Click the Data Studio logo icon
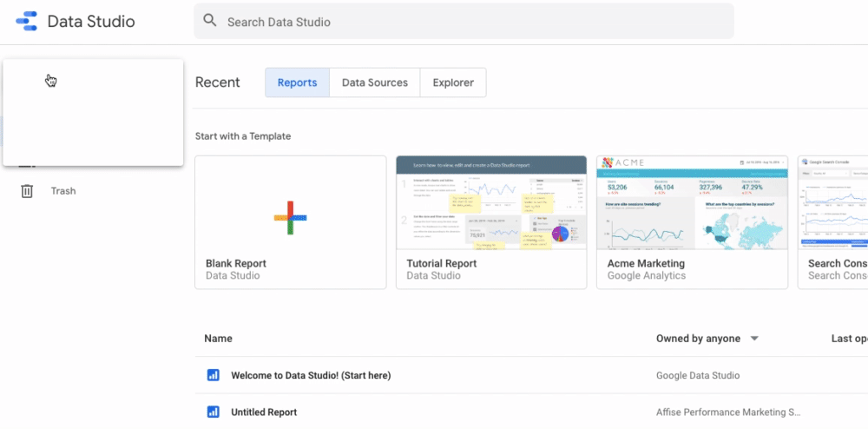 pos(27,21)
